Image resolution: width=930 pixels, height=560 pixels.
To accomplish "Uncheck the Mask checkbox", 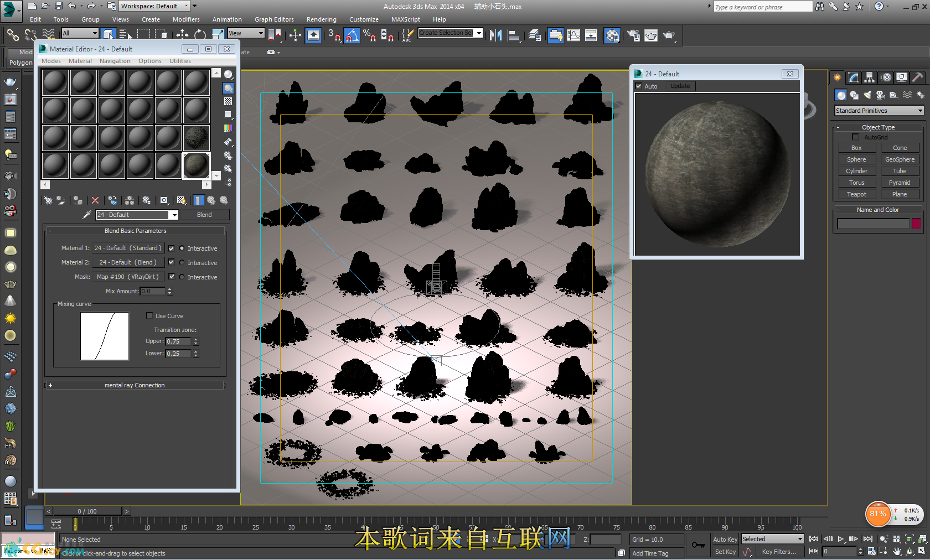I will pos(171,277).
